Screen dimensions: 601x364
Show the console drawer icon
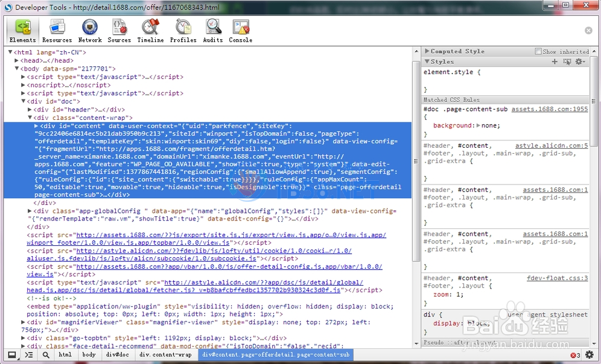tap(29, 355)
